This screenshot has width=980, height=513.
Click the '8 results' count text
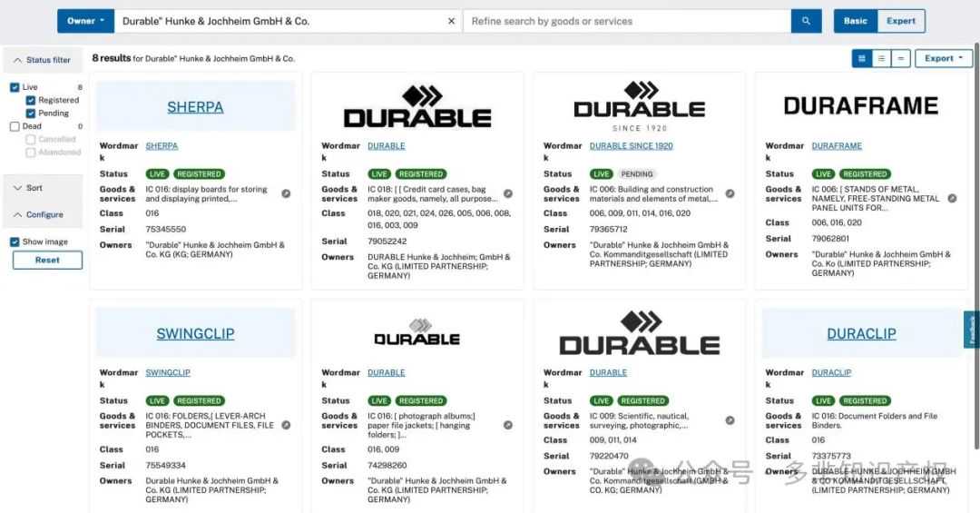(x=112, y=58)
